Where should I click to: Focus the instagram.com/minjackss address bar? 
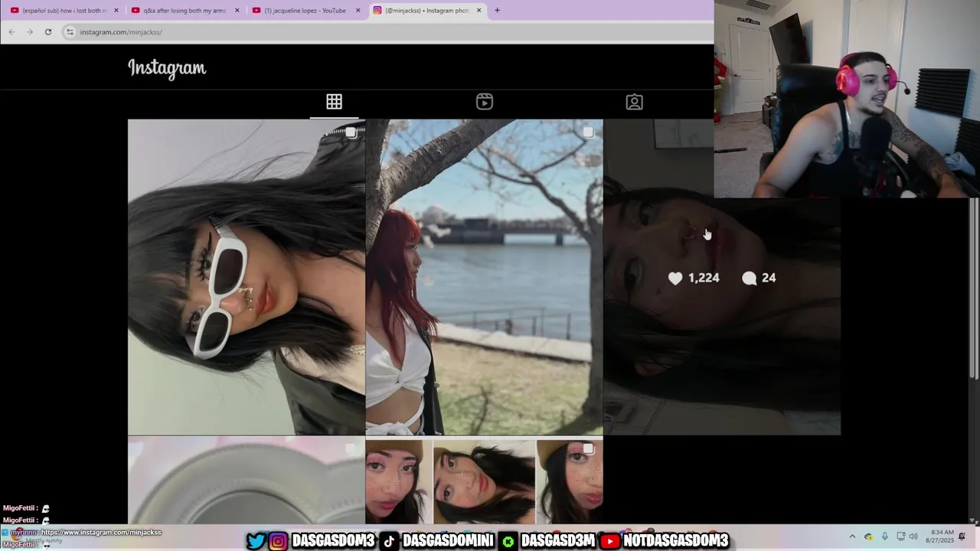tap(387, 32)
